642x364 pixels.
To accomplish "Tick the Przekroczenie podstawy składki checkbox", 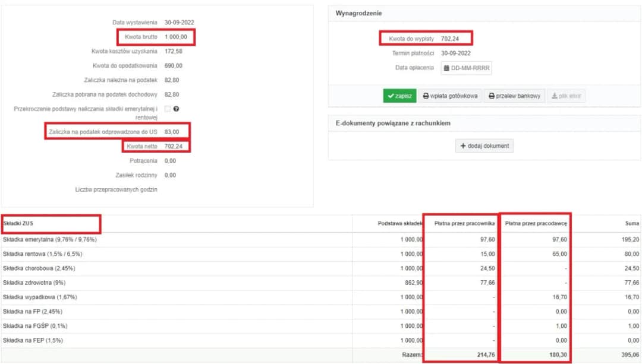I will click(x=168, y=109).
